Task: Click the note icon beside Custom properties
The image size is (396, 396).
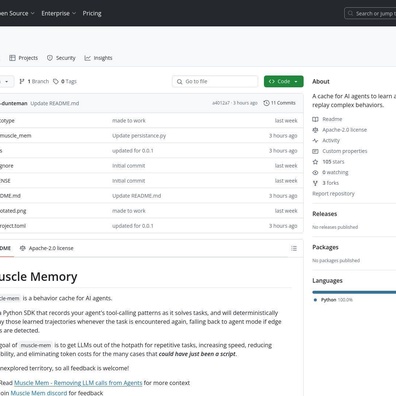Action: pyautogui.click(x=315, y=151)
